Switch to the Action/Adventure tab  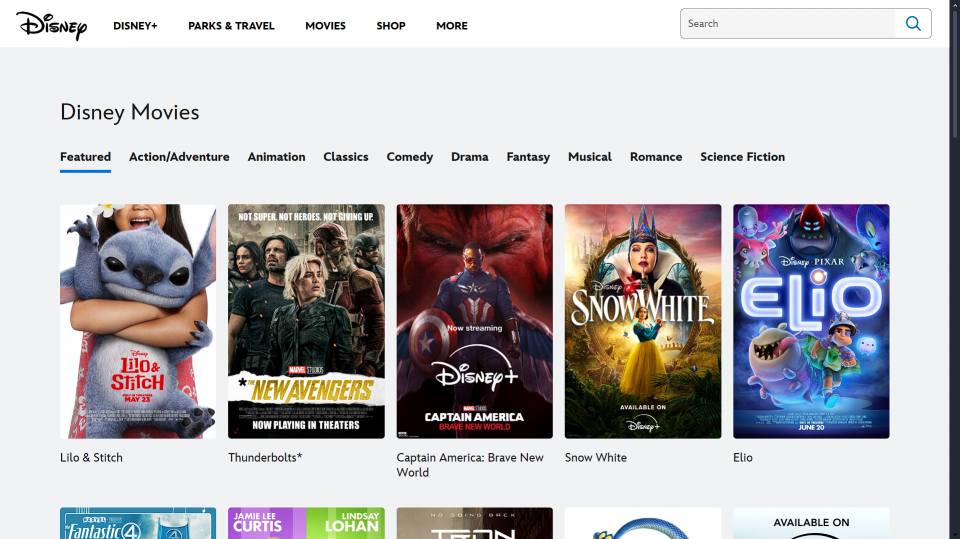[179, 157]
